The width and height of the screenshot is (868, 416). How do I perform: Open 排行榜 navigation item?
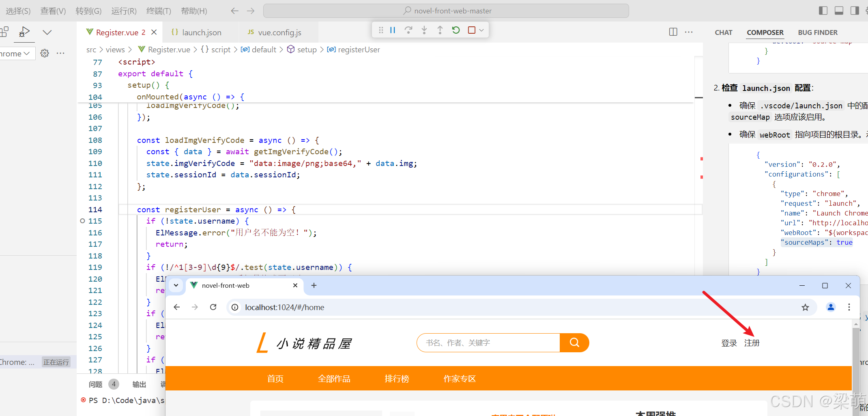pyautogui.click(x=397, y=379)
